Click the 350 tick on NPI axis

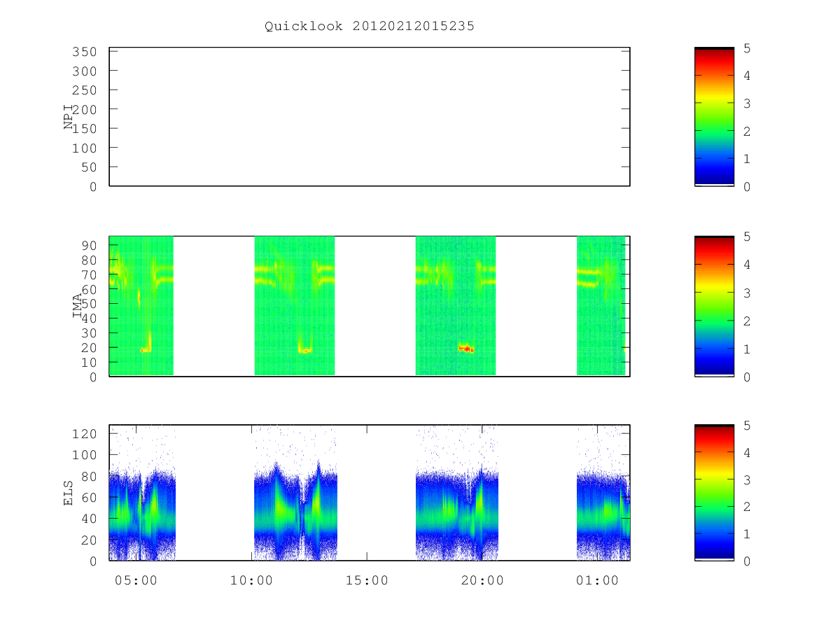(84, 52)
